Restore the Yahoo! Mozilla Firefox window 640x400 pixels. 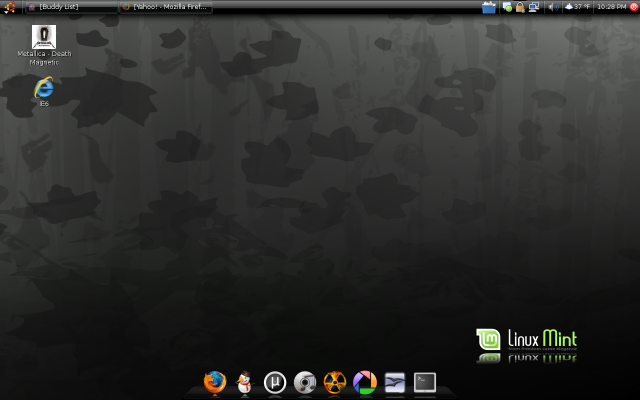coord(166,7)
